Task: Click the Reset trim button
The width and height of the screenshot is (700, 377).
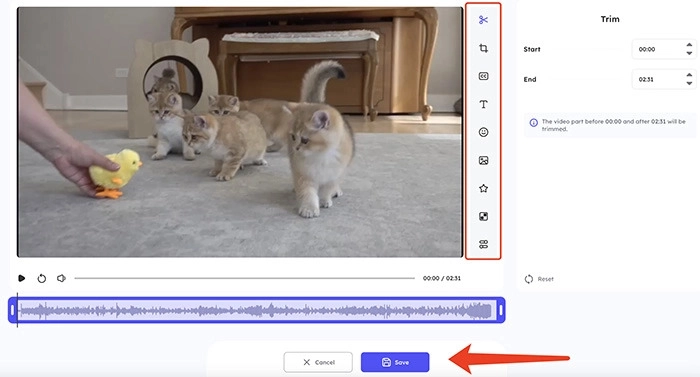Action: tap(539, 279)
